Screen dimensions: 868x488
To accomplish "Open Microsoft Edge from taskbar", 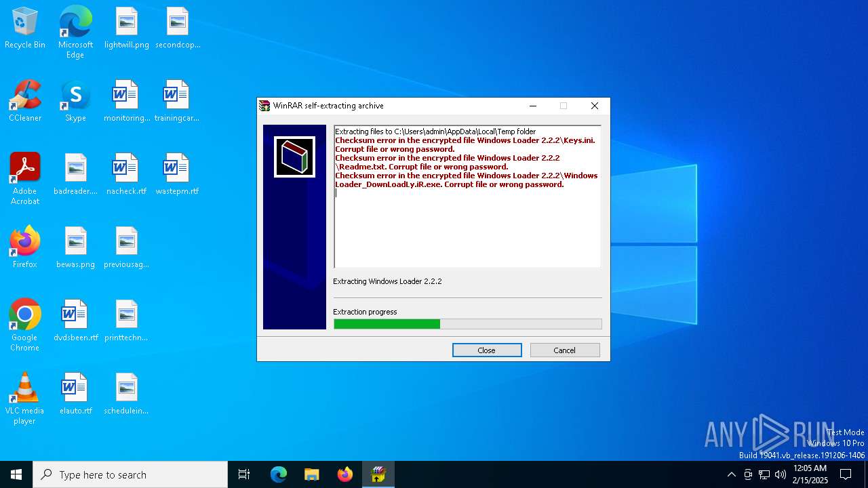I will pos(279,474).
